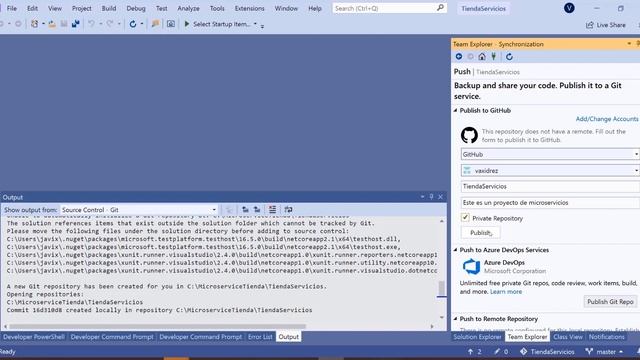Open the Debug menu

(x=136, y=8)
